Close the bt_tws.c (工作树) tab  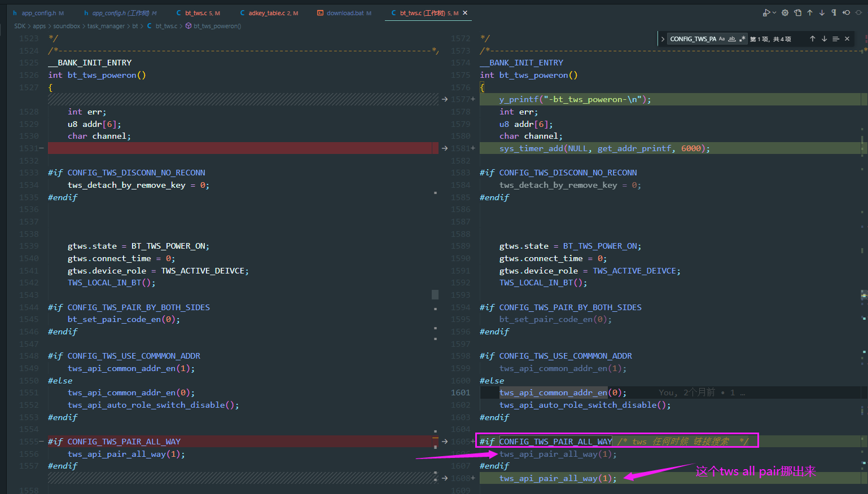465,13
